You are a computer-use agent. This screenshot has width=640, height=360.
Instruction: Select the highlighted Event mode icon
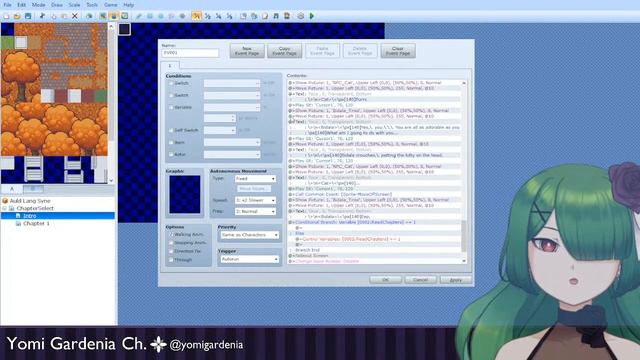click(x=113, y=16)
